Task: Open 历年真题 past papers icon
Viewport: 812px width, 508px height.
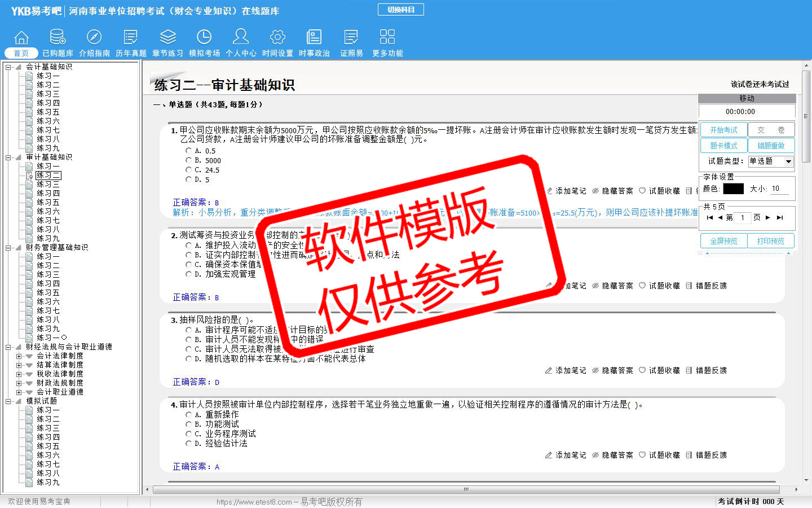Action: click(131, 38)
